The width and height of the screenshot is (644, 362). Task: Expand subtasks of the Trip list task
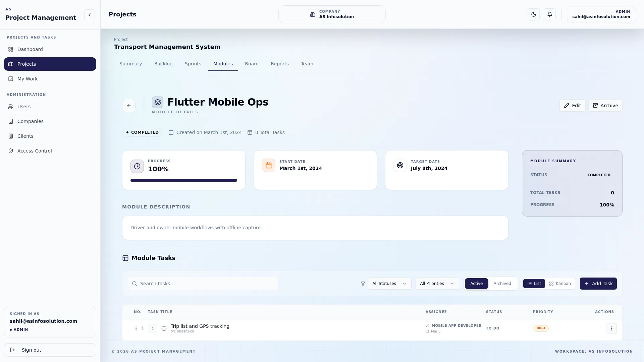tap(153, 328)
